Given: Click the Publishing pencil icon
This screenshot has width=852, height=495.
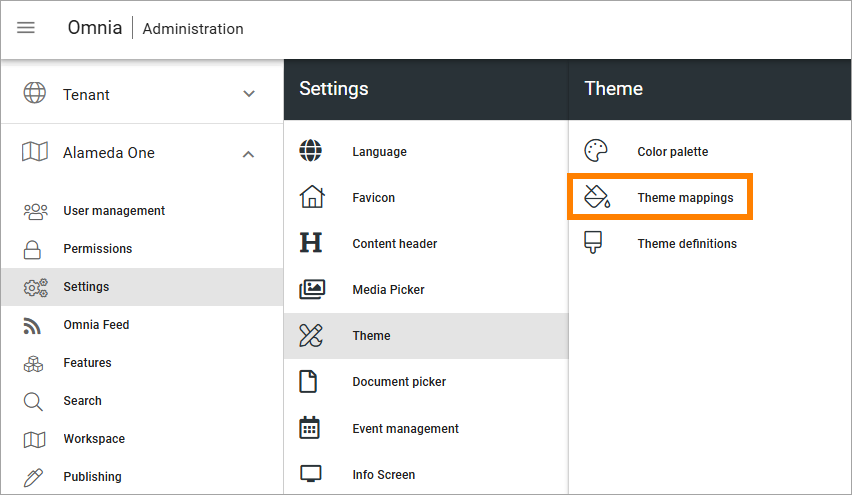Looking at the screenshot, I should click(x=33, y=477).
